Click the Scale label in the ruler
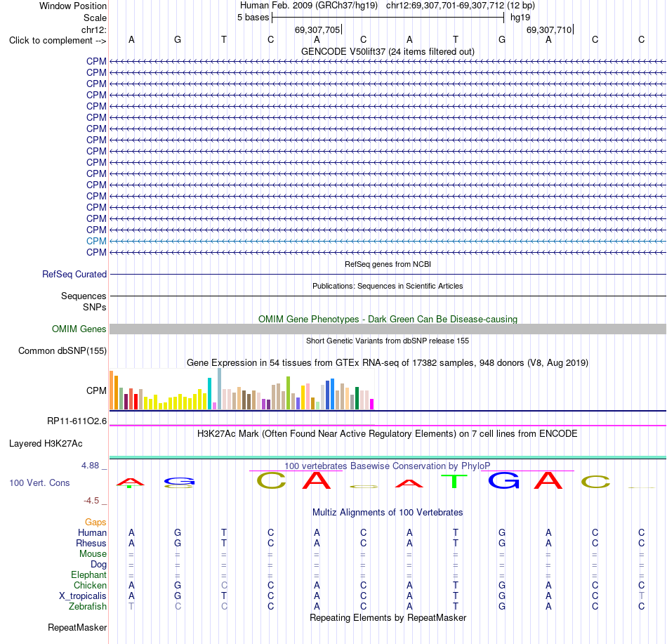 95,18
